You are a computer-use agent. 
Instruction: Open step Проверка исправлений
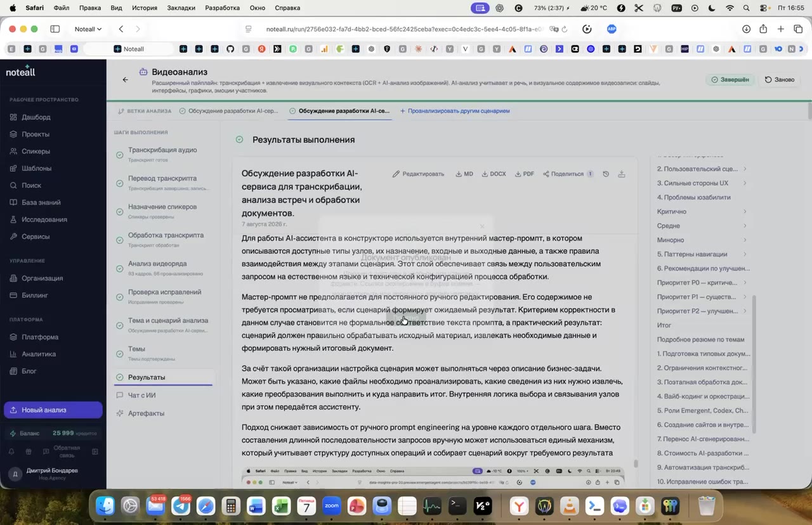tap(162, 296)
